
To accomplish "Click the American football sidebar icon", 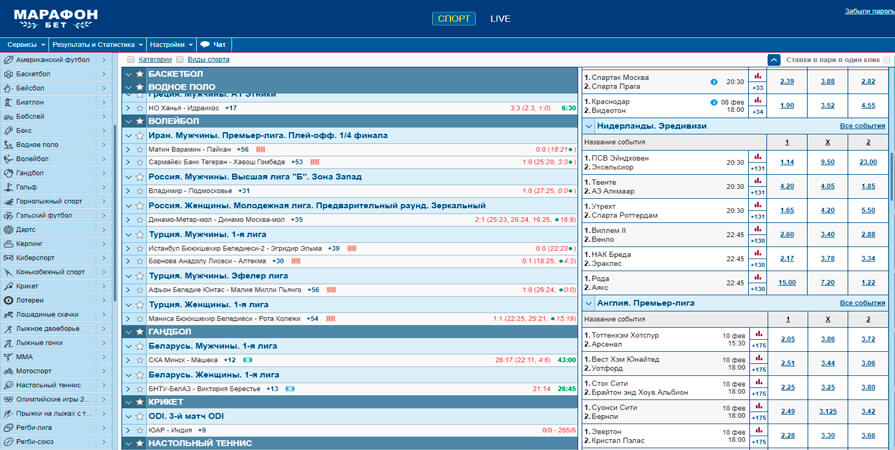I will click(x=8, y=59).
